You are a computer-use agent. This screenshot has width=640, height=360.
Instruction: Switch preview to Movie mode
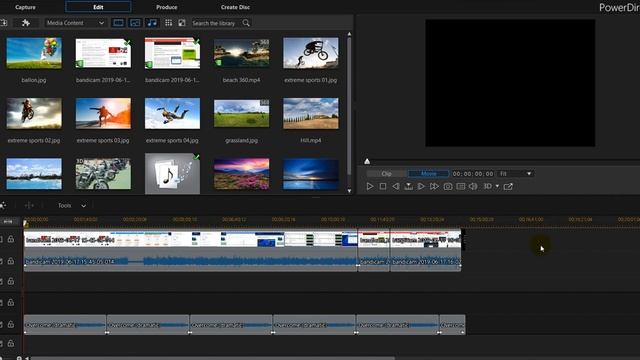tap(429, 173)
